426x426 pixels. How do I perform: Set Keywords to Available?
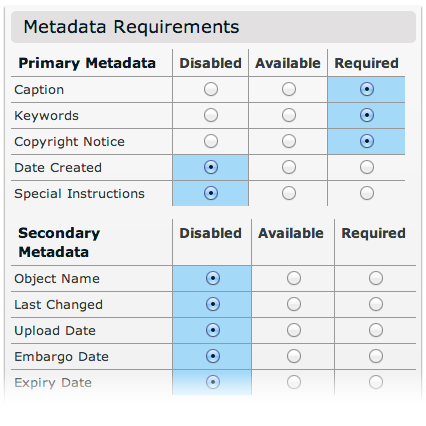click(289, 115)
